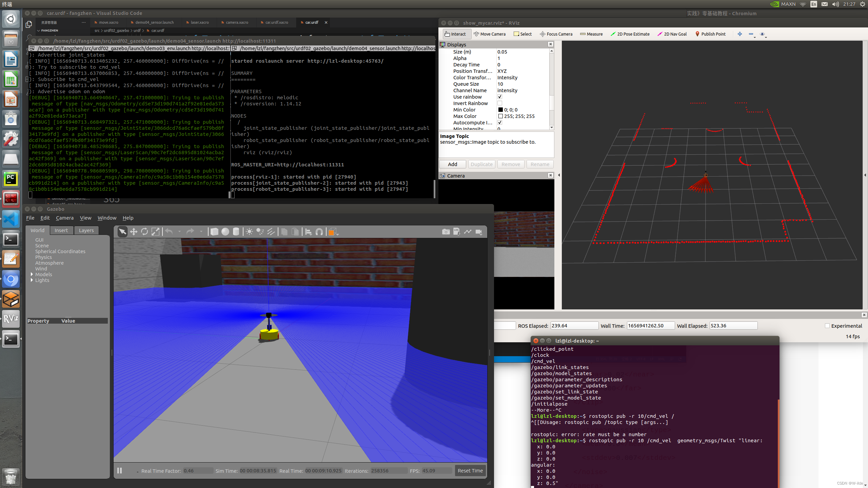Click RViz add tool plus icon
The height and width of the screenshot is (488, 868).
[x=740, y=34]
